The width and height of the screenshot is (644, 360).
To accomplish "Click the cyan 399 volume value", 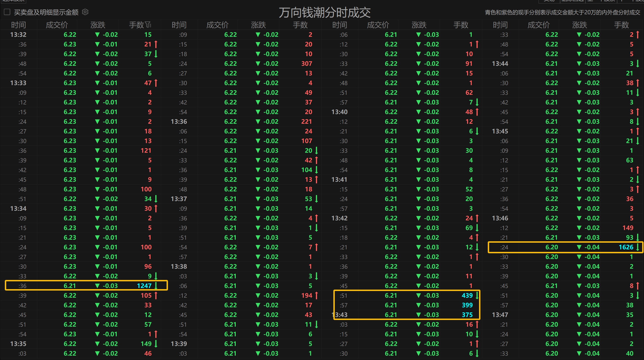I will click(x=467, y=305).
